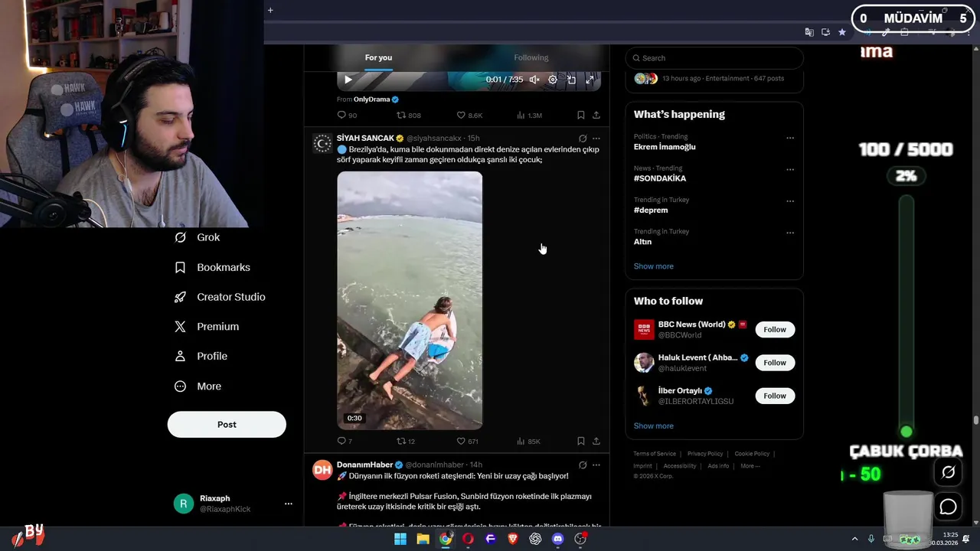Screen dimensions: 980x551
Task: Open Ekrem İmamoğlu trending topic
Action: point(665,147)
